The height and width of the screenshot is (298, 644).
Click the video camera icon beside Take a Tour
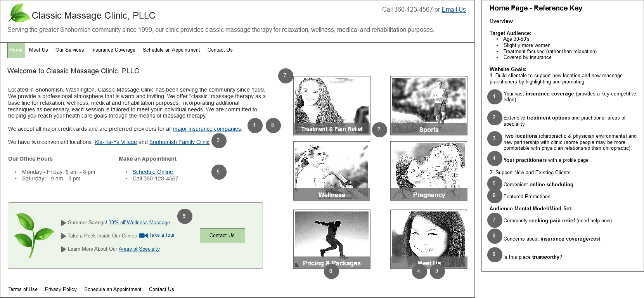click(143, 236)
